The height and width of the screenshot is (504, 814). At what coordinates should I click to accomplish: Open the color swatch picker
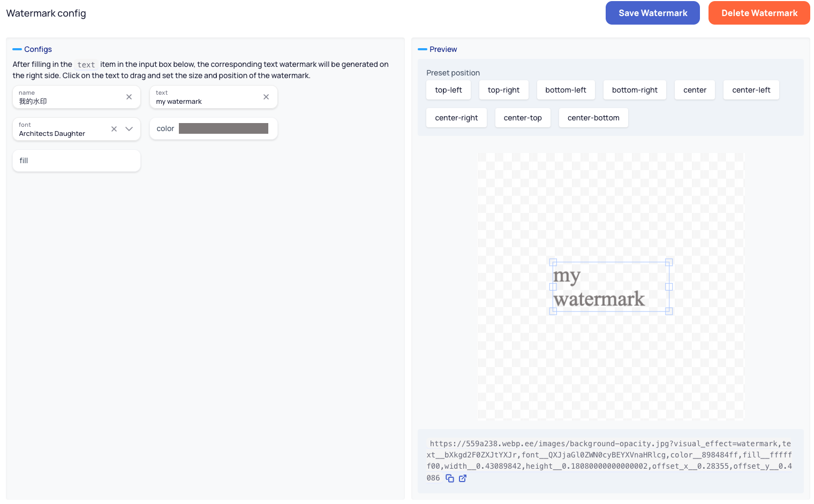224,128
